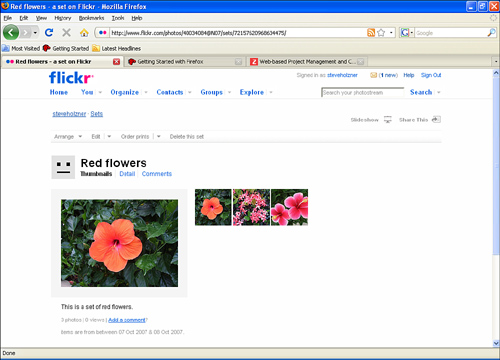500x360 pixels.
Task: Open the Most Visited bookmarks folder
Action: click(21, 49)
